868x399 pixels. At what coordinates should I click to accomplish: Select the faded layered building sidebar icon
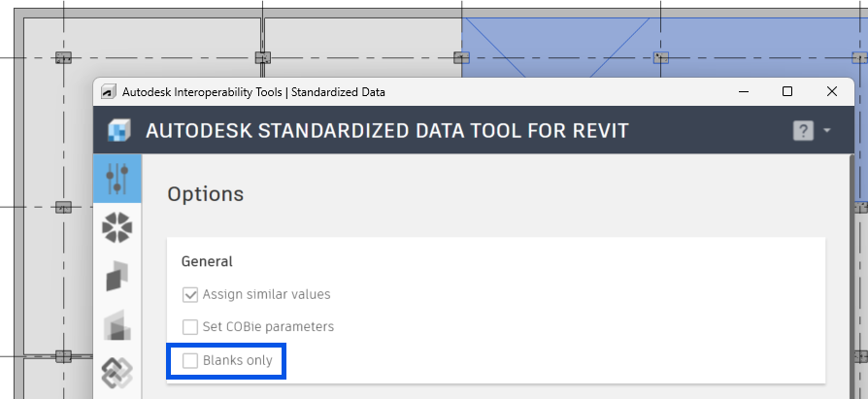coord(117,325)
